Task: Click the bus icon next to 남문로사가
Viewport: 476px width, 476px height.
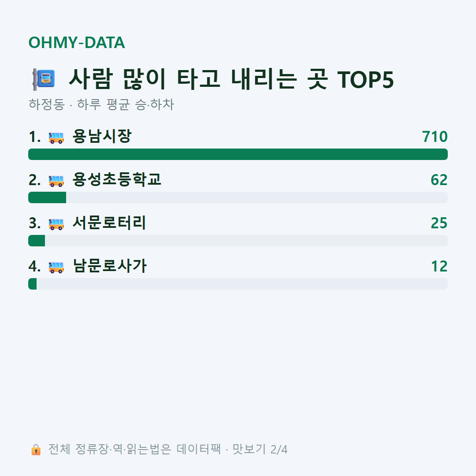Action: [56, 267]
